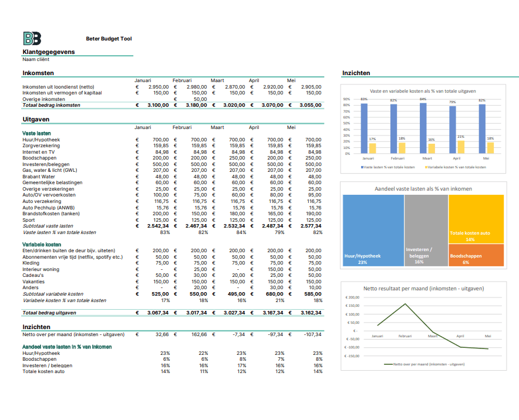Click the 'Variabele kosten' subheading

(x=42, y=245)
